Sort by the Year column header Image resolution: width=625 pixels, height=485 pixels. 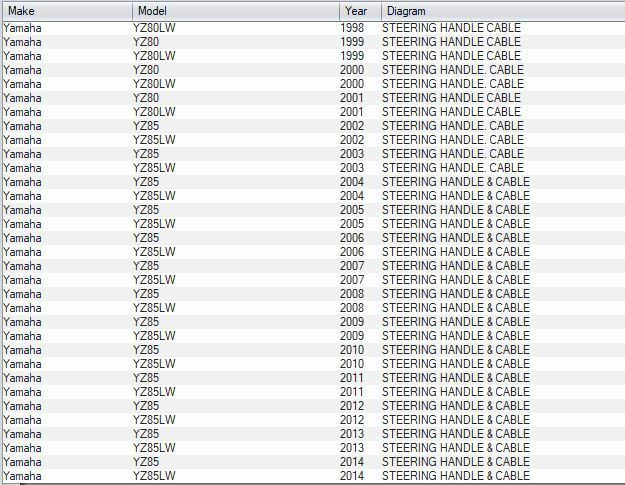pyautogui.click(x=360, y=11)
